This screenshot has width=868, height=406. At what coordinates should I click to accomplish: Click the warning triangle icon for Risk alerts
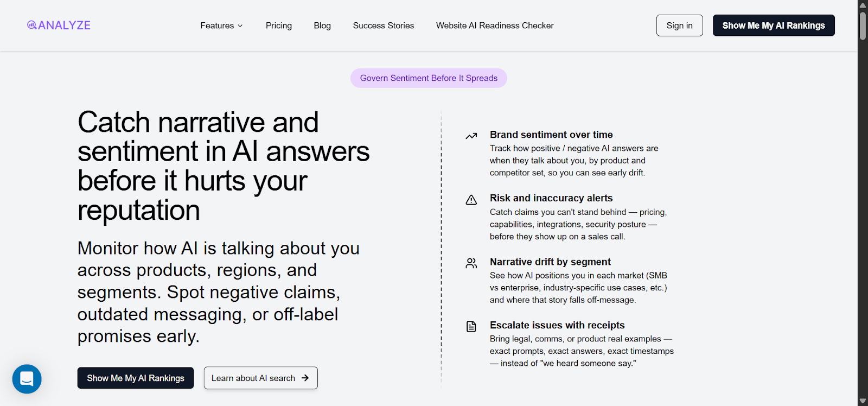(x=471, y=200)
